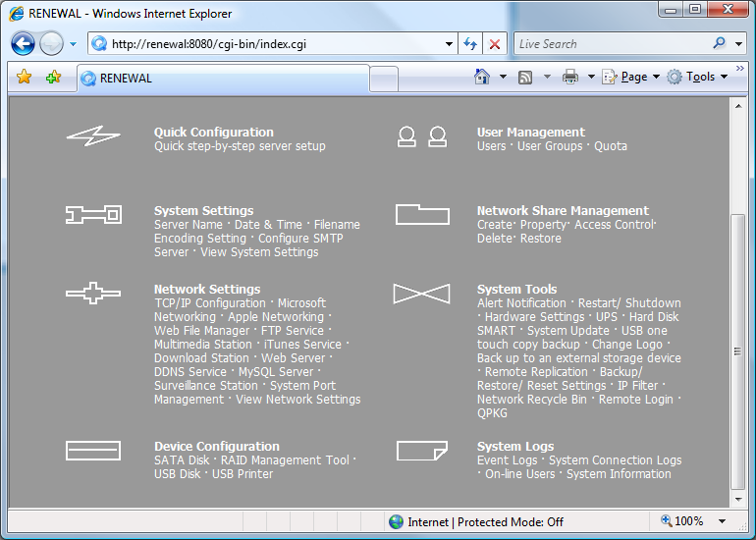This screenshot has height=540, width=756.
Task: Expand the address bar history dropdown
Action: (449, 44)
